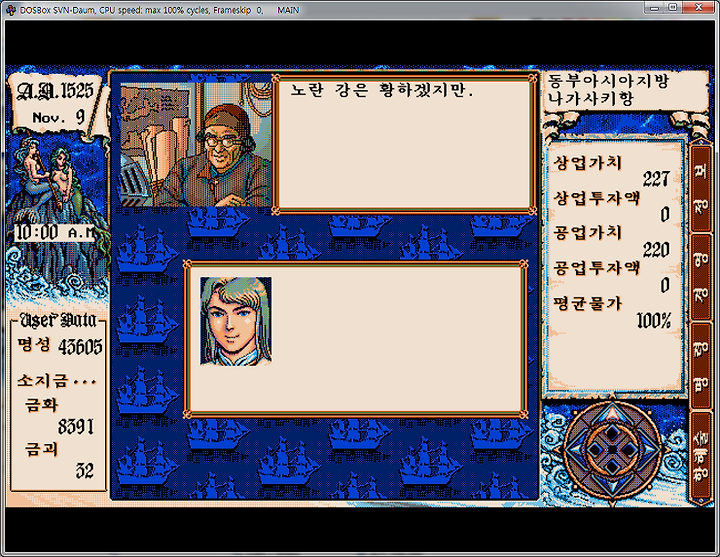The width and height of the screenshot is (720, 557).
Task: Open the 명령 (command) side tab
Action: [x=701, y=365]
